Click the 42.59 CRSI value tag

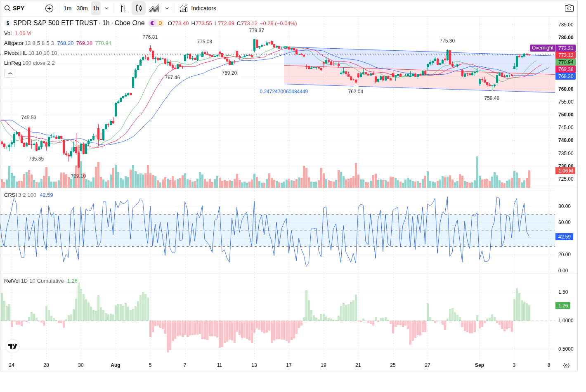pyautogui.click(x=565, y=237)
